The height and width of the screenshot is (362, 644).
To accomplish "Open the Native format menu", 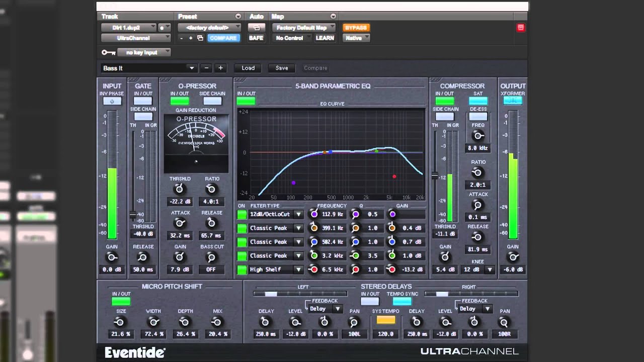I will pos(357,38).
